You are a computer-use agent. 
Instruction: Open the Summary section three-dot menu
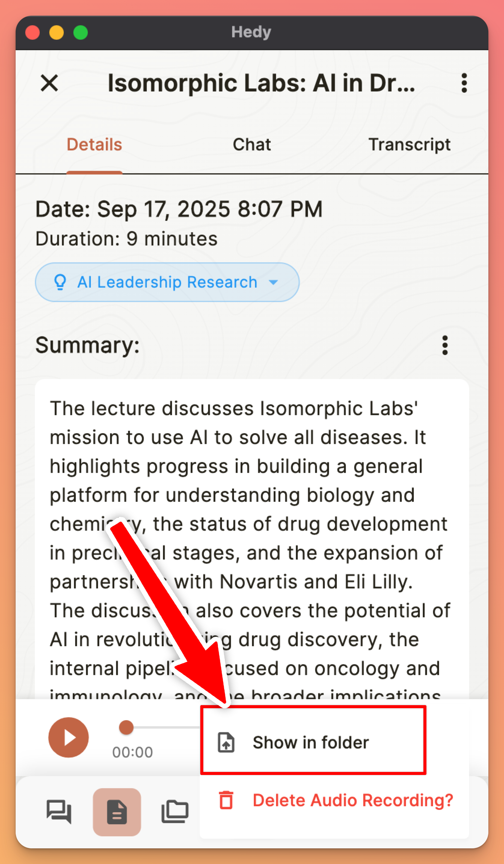click(445, 345)
